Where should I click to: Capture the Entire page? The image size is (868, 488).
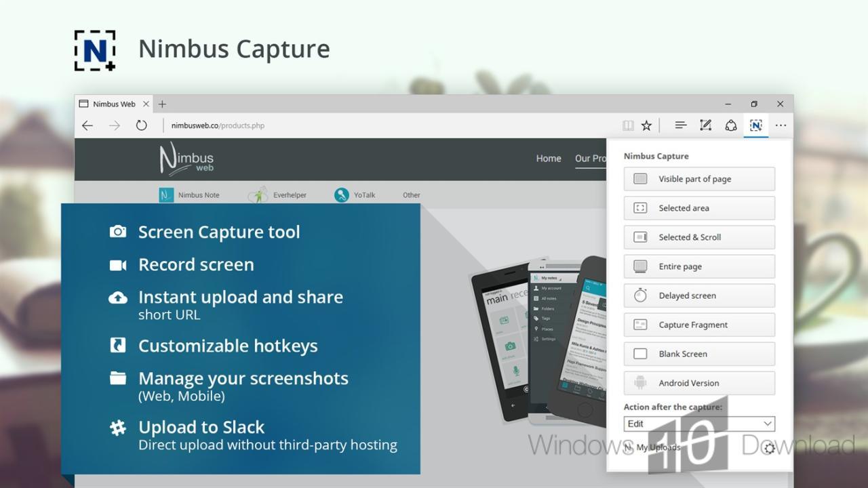(x=699, y=266)
